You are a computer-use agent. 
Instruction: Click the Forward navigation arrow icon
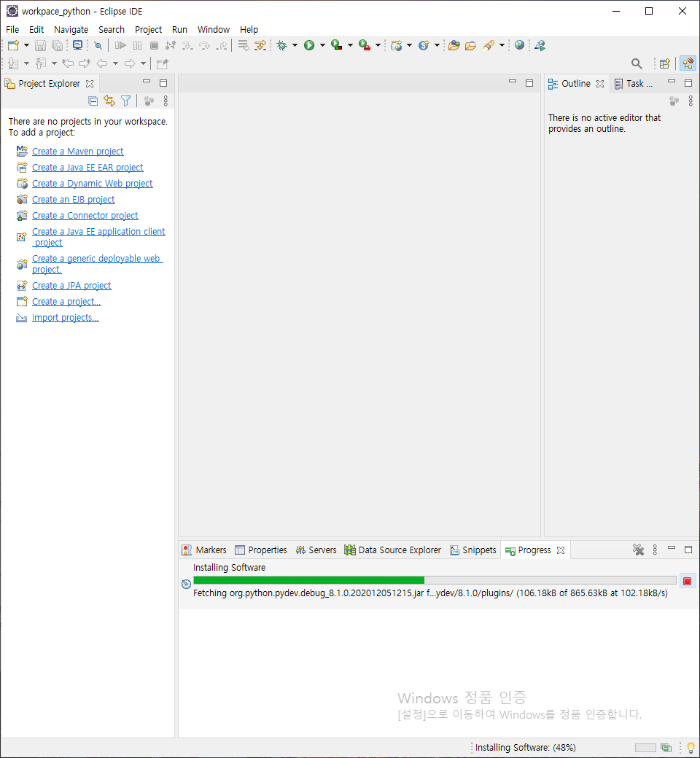(x=130, y=63)
